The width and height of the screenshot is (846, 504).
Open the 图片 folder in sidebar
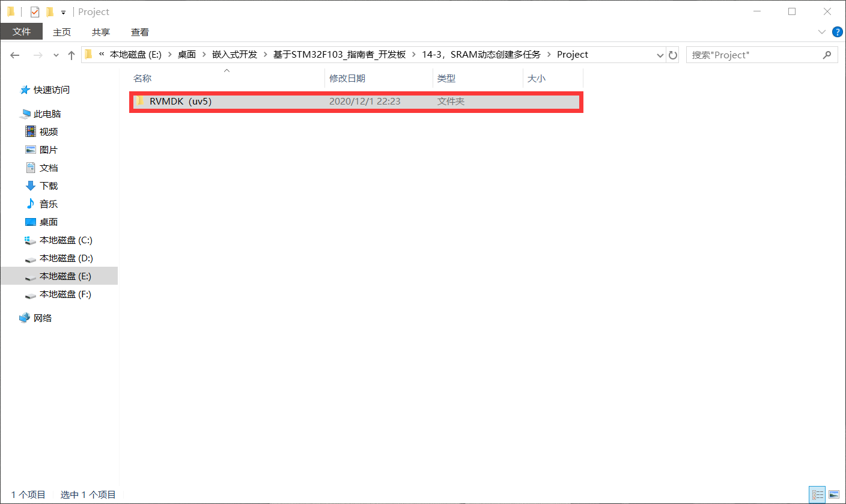click(49, 150)
